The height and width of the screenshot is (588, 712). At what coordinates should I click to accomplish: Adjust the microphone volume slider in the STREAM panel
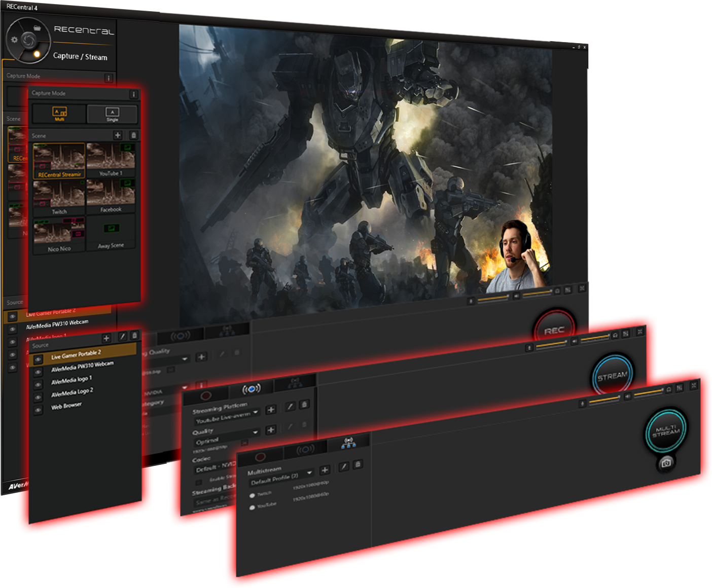click(551, 345)
